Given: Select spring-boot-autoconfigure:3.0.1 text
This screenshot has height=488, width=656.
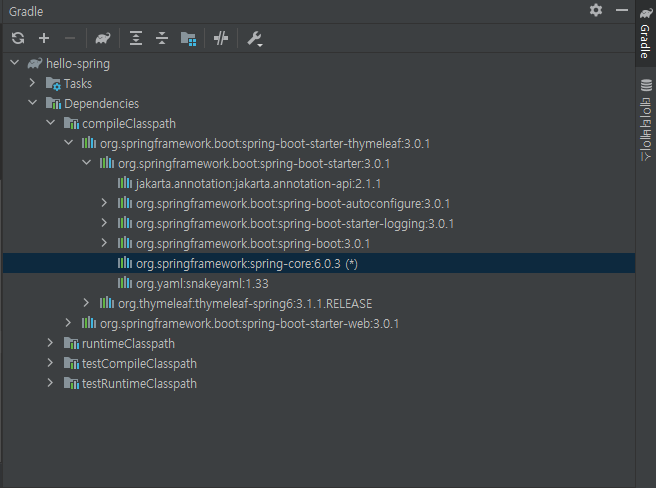Looking at the screenshot, I should 293,204.
